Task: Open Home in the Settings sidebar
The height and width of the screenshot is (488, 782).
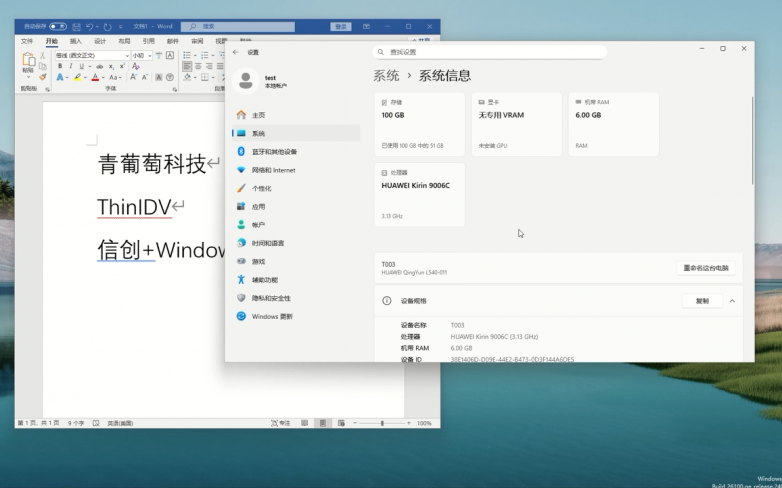Action: click(x=296, y=115)
